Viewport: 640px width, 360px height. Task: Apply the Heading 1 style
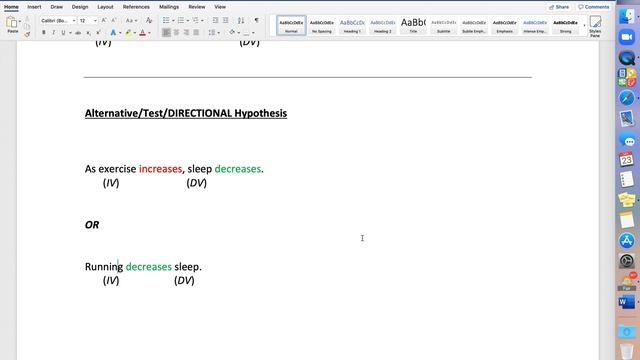(x=352, y=25)
